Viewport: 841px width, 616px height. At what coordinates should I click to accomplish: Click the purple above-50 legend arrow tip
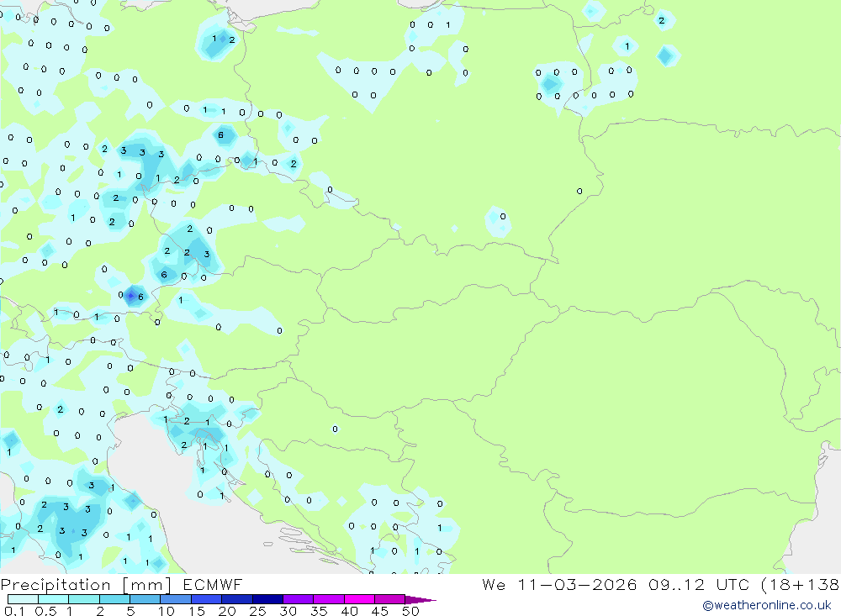[420, 600]
